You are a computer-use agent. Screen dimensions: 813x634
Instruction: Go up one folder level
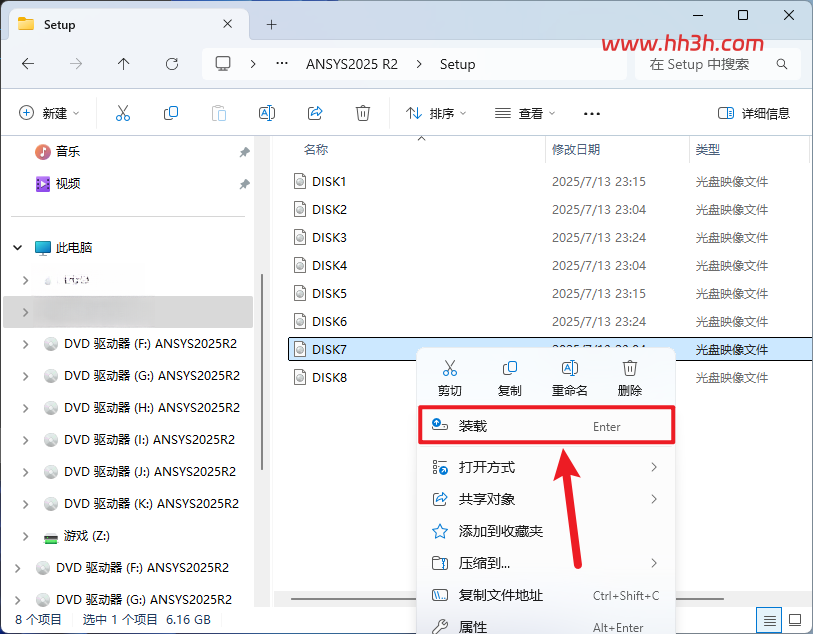click(x=123, y=64)
